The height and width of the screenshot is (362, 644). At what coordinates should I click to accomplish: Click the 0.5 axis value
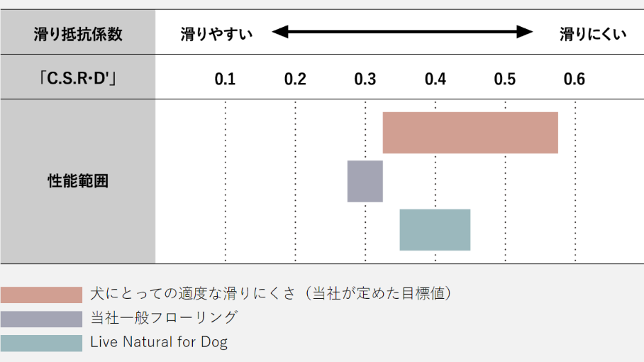pos(505,79)
